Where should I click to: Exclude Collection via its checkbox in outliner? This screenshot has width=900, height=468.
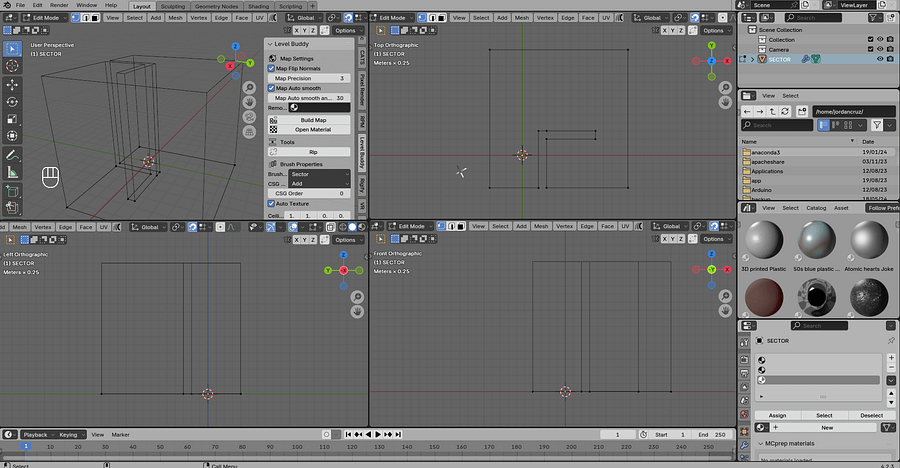point(870,40)
